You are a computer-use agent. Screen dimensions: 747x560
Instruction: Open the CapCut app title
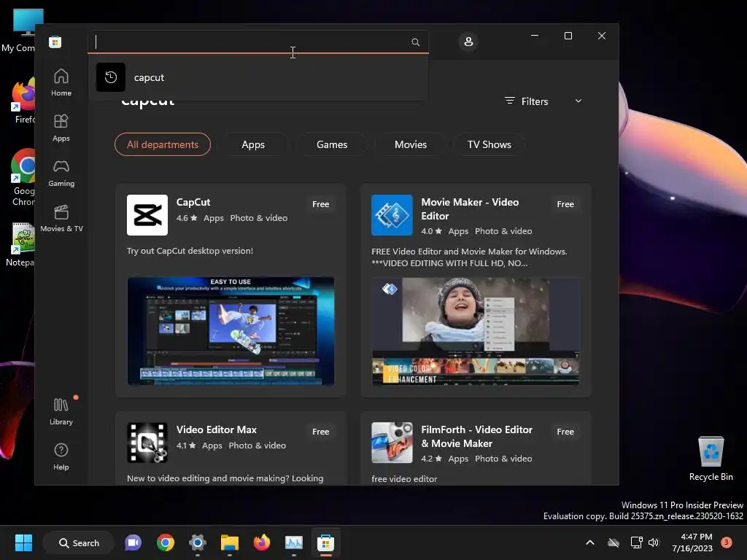pos(193,202)
